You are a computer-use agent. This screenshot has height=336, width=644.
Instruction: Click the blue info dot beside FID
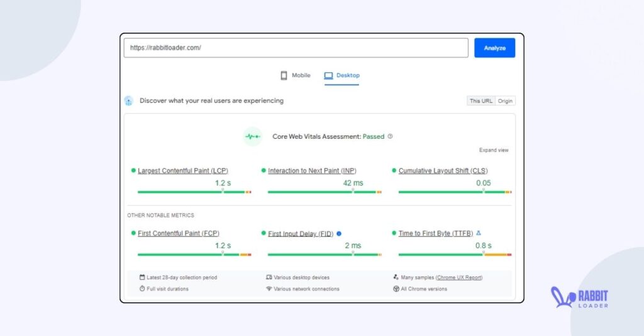(339, 234)
